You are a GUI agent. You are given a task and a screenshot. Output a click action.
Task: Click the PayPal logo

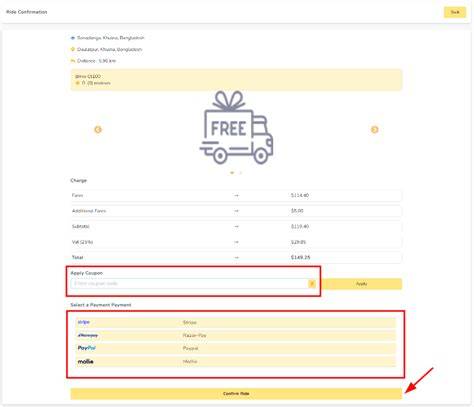87,348
